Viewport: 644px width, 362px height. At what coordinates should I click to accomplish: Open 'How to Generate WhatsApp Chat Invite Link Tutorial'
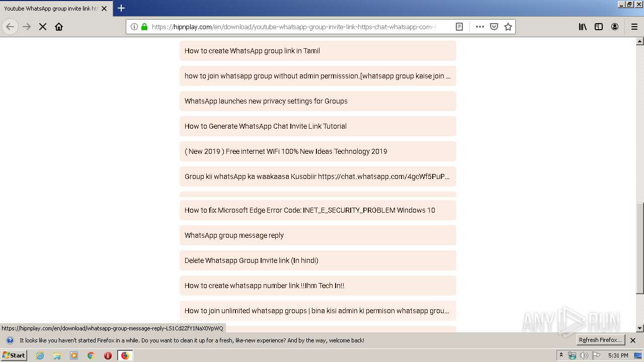pyautogui.click(x=318, y=126)
